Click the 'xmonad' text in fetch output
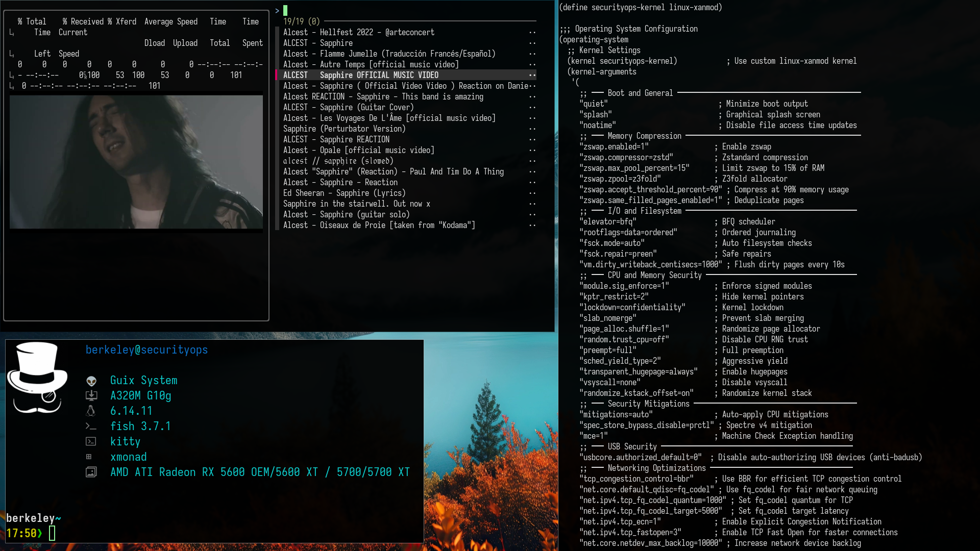Image resolution: width=980 pixels, height=551 pixels. click(x=129, y=457)
